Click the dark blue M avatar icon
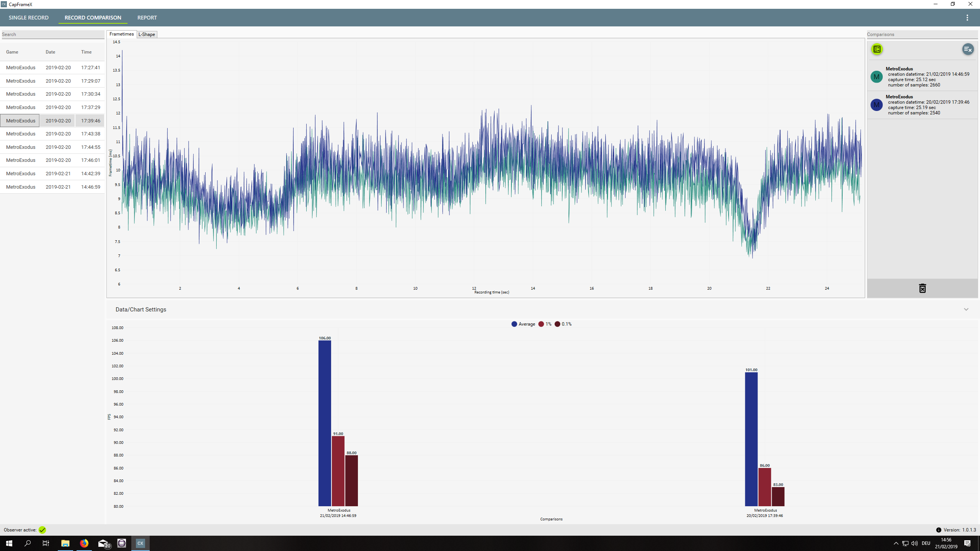Viewport: 980px width, 551px height. click(x=876, y=105)
